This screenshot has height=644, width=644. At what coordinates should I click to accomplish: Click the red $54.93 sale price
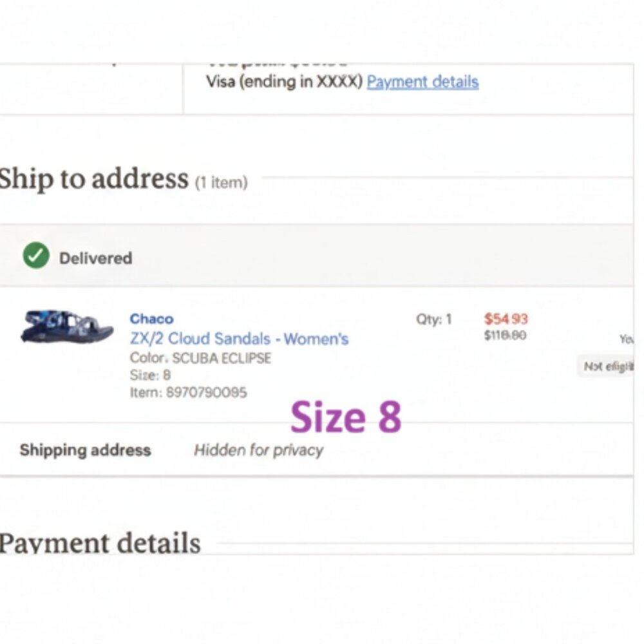click(506, 319)
